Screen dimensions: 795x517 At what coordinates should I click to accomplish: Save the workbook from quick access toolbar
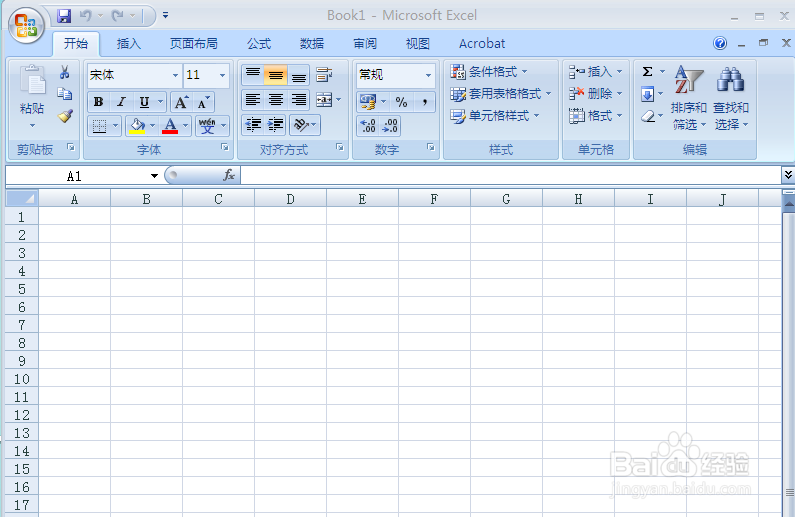tap(63, 16)
